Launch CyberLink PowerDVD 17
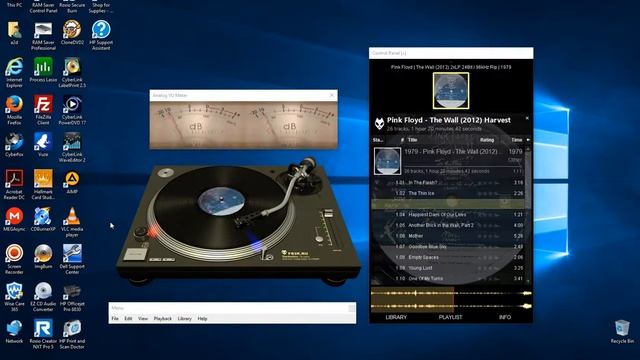640x360 pixels. pyautogui.click(x=72, y=110)
